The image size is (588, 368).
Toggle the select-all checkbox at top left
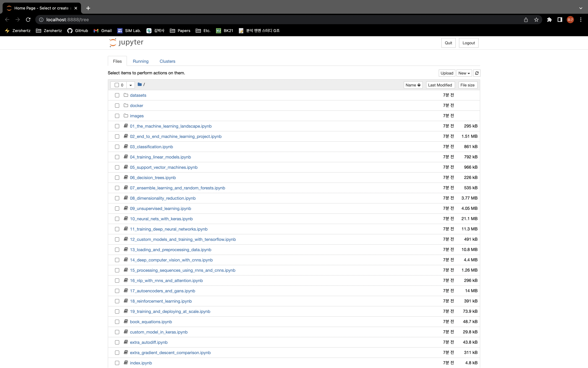tap(117, 85)
